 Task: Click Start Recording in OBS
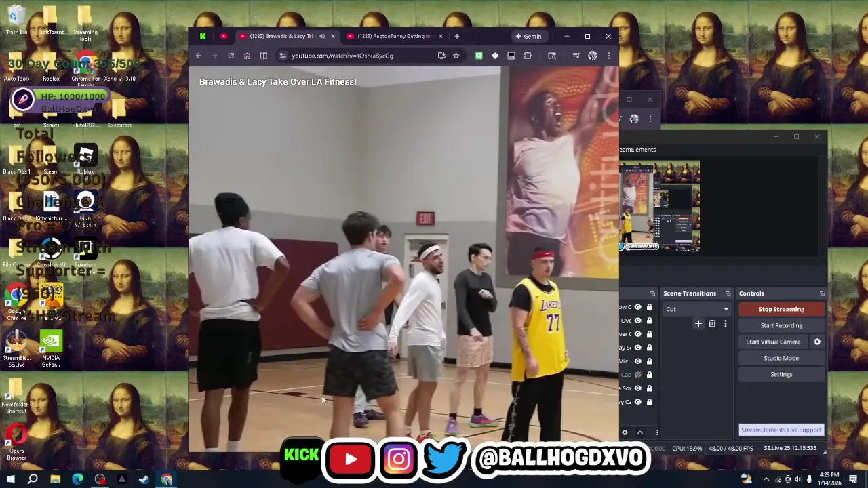(x=781, y=325)
